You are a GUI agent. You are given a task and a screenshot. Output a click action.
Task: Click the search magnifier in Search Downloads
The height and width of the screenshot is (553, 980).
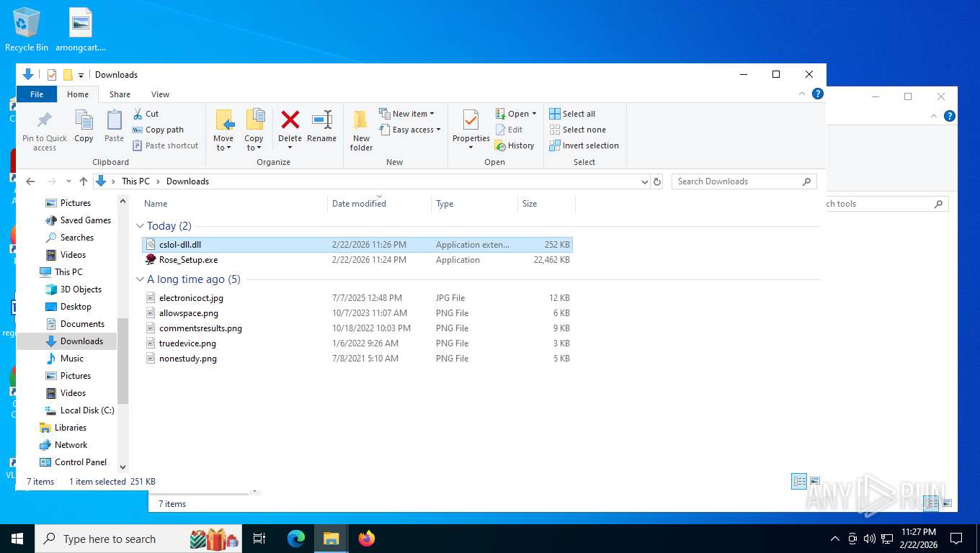click(806, 181)
